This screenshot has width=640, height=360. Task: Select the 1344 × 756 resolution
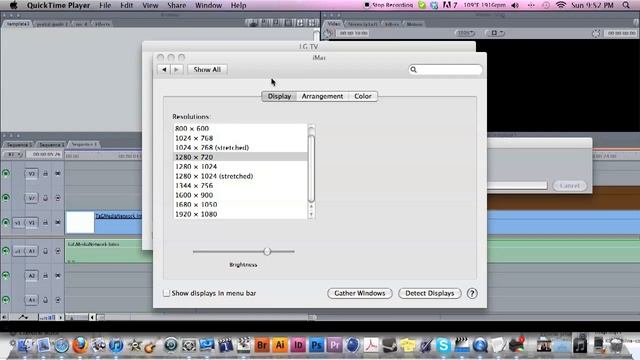point(240,185)
